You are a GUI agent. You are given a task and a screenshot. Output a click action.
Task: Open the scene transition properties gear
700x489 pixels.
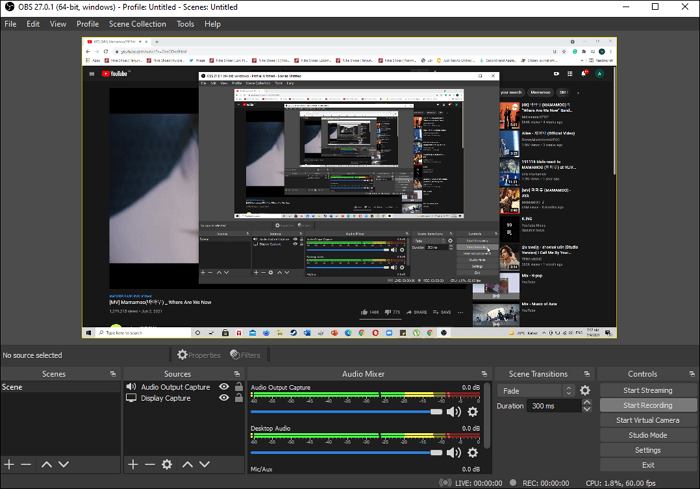(x=585, y=391)
